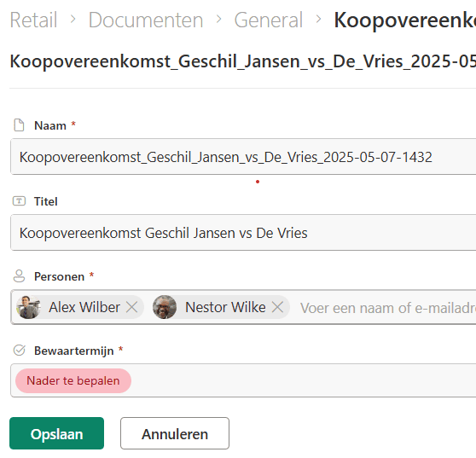Screen dimensions: 476x458
Task: Focus the Titel text field
Action: (243, 233)
